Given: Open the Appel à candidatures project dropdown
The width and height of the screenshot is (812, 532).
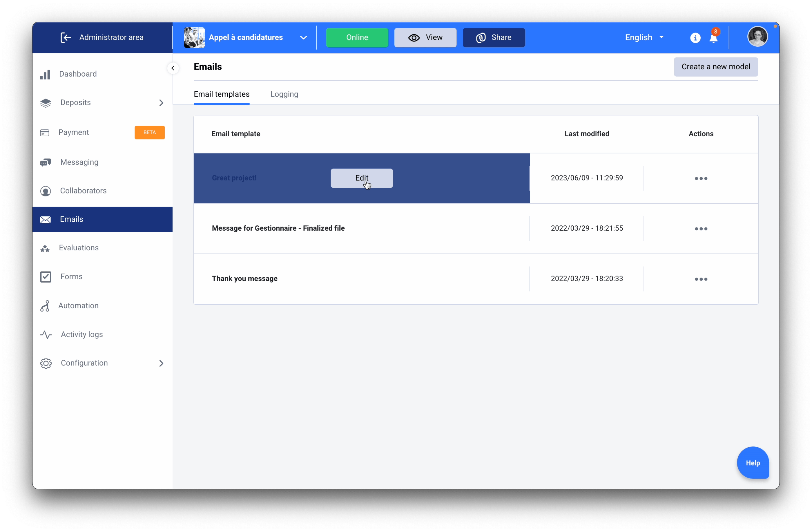Looking at the screenshot, I should pos(303,37).
